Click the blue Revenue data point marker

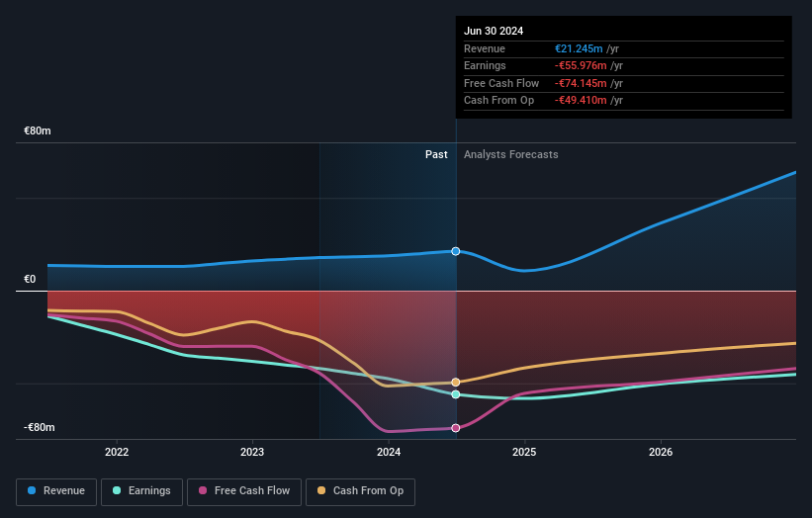point(456,251)
